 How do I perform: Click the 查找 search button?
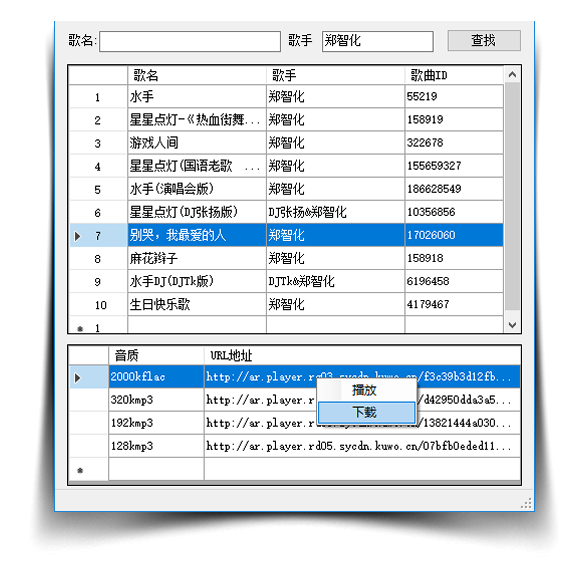(484, 40)
